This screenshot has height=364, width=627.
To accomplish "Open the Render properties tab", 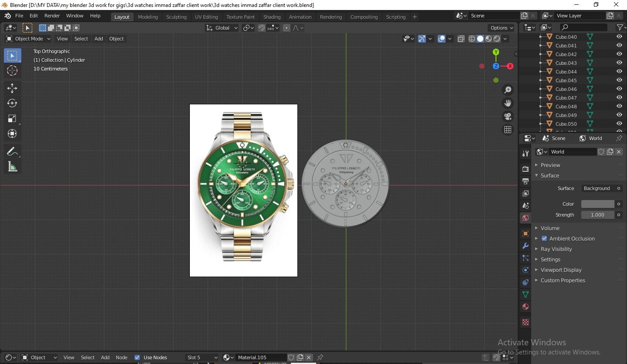I will [526, 169].
